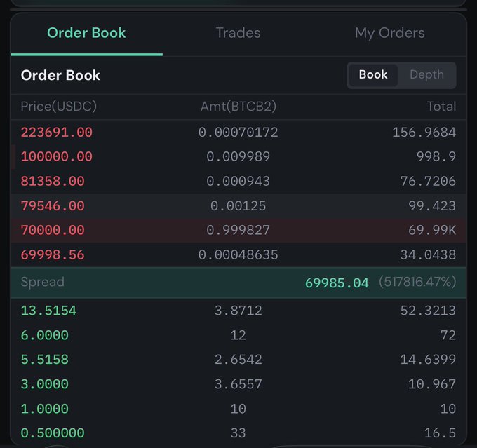Select ask price 70000.00

[x=53, y=230]
